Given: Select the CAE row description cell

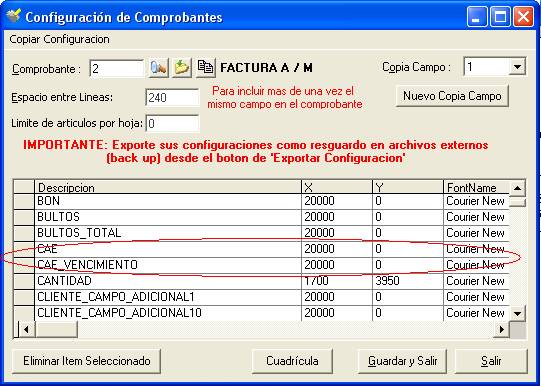Looking at the screenshot, I should point(168,249).
